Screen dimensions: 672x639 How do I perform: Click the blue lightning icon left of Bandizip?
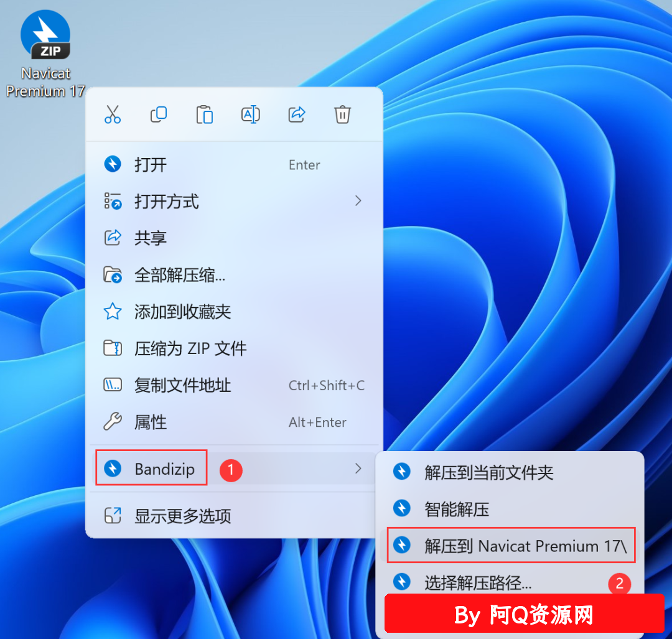(113, 468)
